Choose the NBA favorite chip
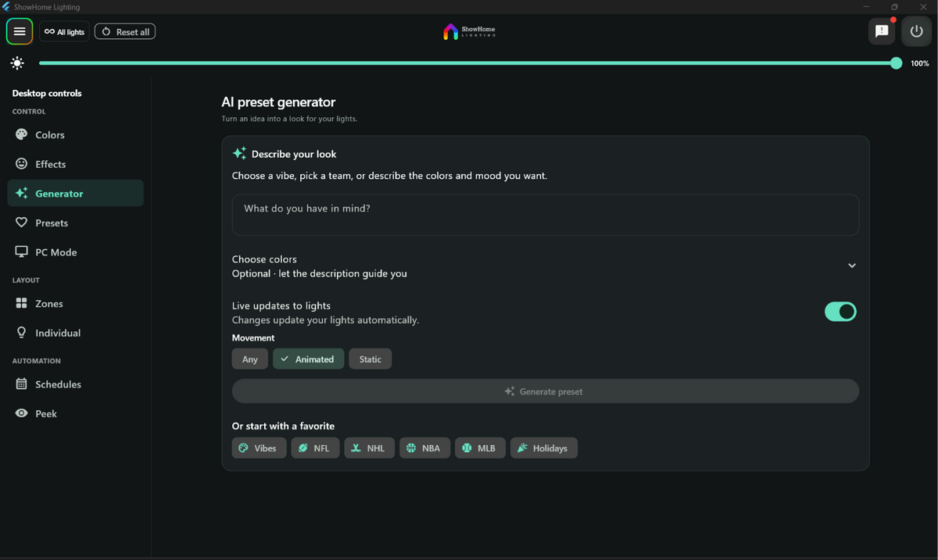 [x=424, y=448]
